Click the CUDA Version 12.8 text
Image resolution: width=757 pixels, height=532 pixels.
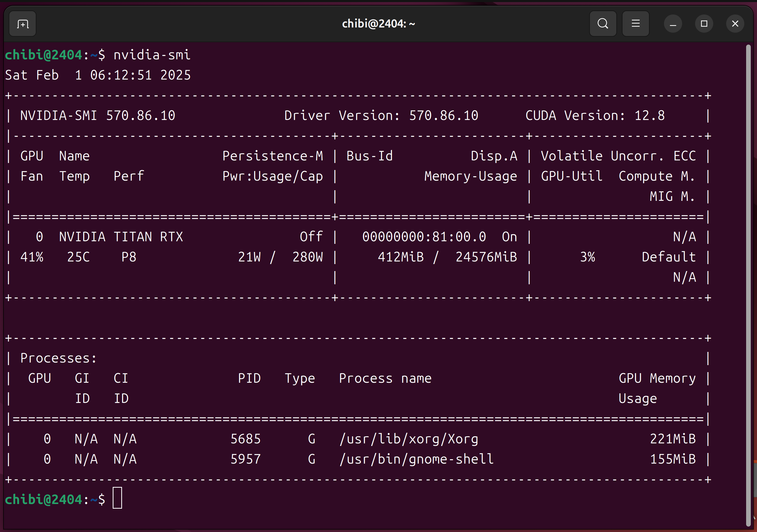coord(595,116)
